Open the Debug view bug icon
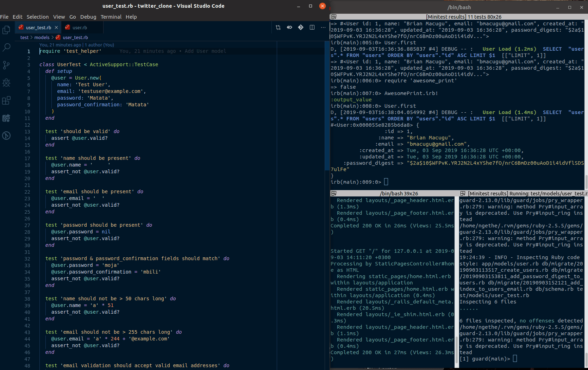 [x=6, y=83]
